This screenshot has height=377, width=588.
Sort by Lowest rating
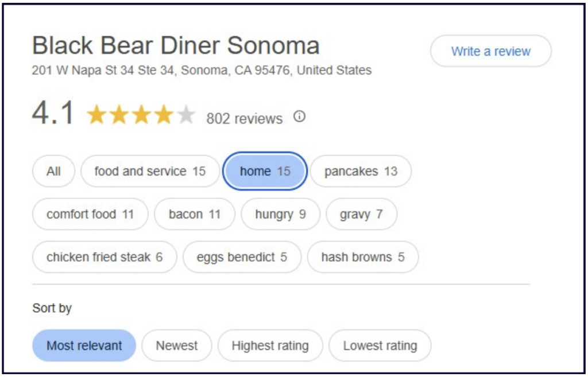click(380, 345)
